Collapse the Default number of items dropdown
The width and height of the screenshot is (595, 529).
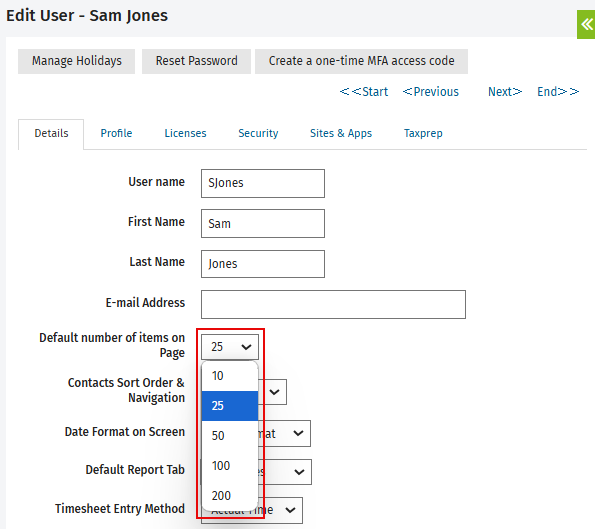coord(230,347)
